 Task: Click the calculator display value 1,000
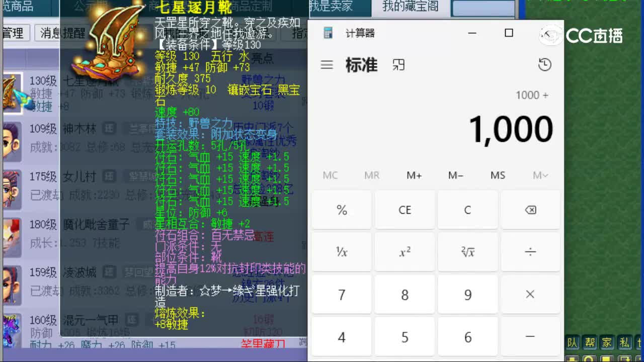coord(511,130)
